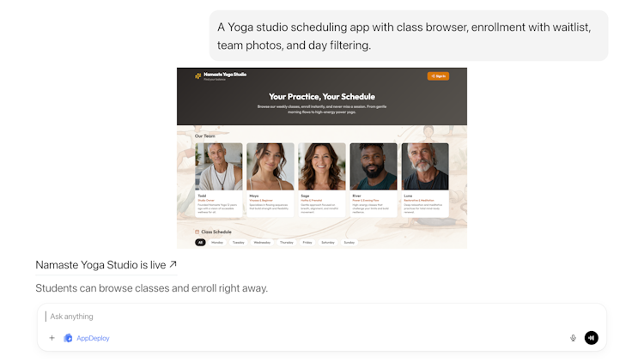
Task: Filter classes by Tuesday
Action: pyautogui.click(x=238, y=243)
